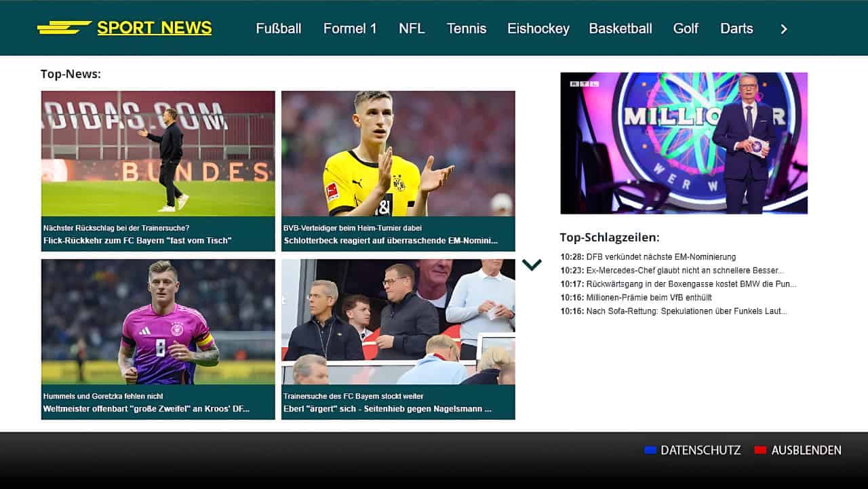This screenshot has height=489, width=868.
Task: Click the RTL live TV preview
Action: [x=684, y=143]
